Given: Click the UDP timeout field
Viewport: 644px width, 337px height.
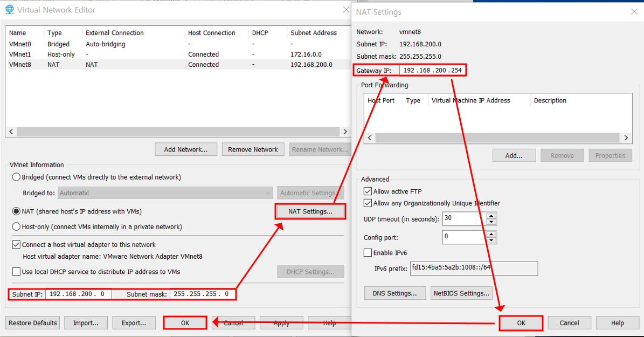Looking at the screenshot, I should click(x=465, y=218).
